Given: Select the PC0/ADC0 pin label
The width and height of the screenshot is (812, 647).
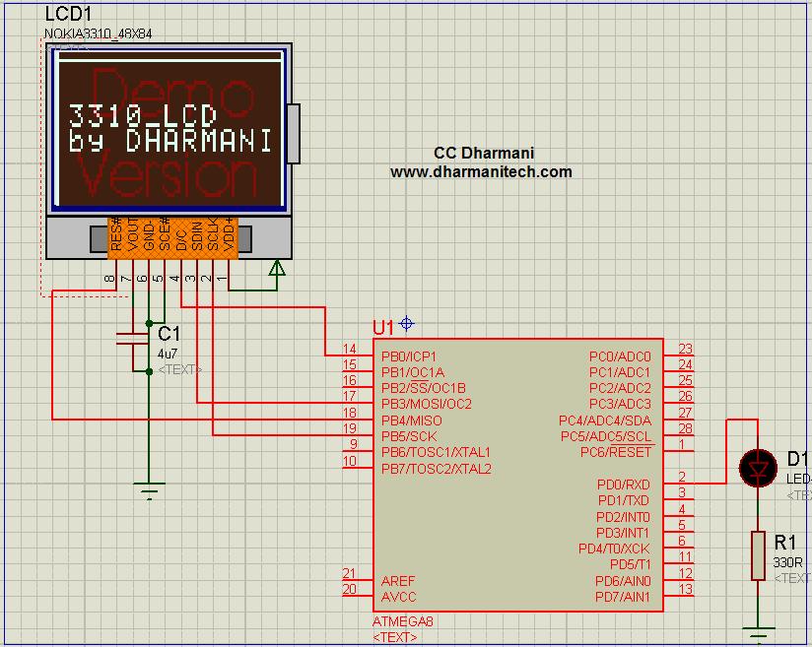Looking at the screenshot, I should pos(620,356).
